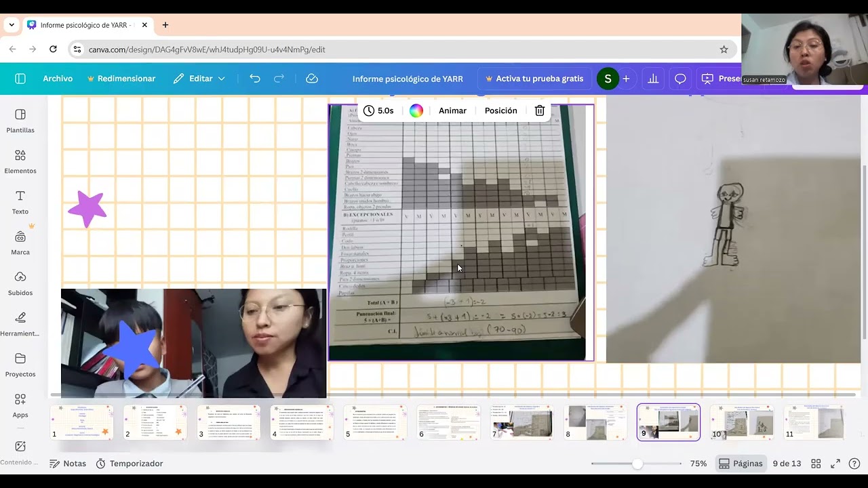The width and height of the screenshot is (868, 488).
Task: Set the 5.0s page duration
Action: (x=378, y=110)
